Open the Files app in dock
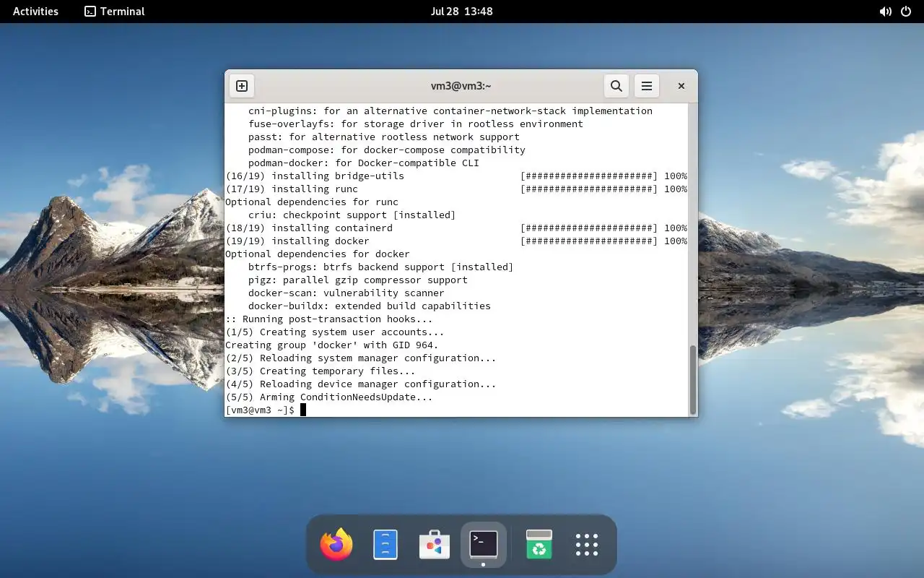The height and width of the screenshot is (578, 924). click(x=385, y=545)
